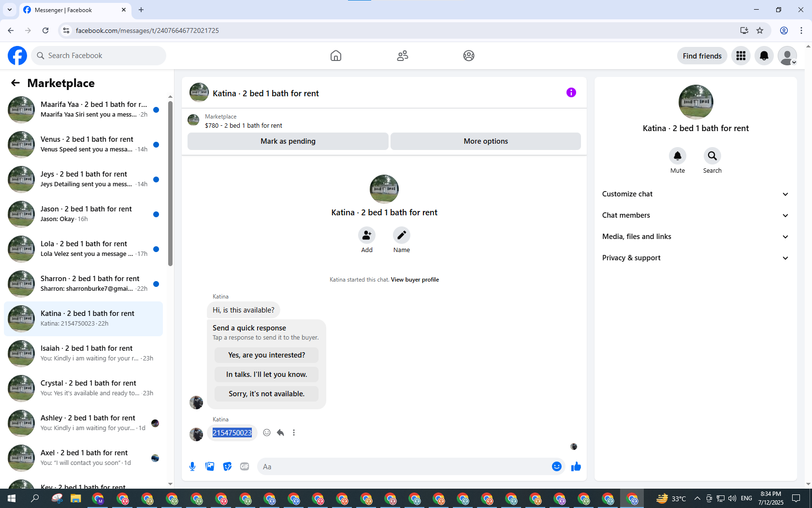The height and width of the screenshot is (508, 812).
Task: Search in the Katina conversation
Action: [x=712, y=156]
